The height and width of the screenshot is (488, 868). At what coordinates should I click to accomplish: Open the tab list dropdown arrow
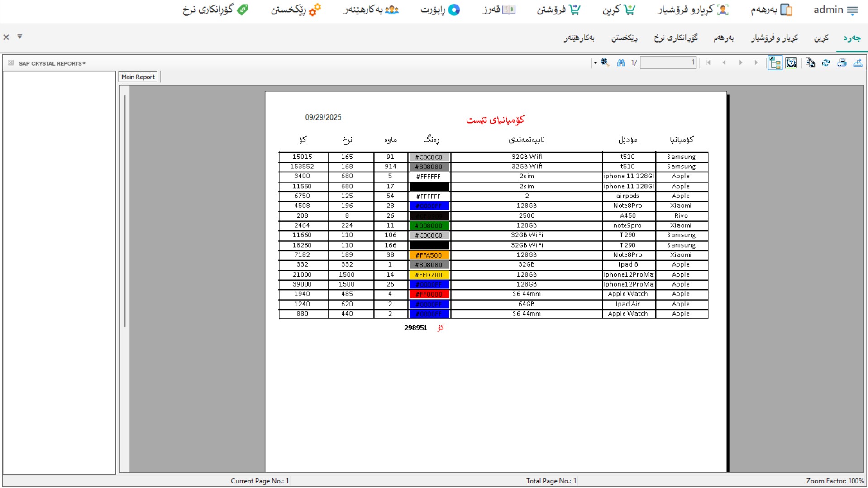[x=19, y=37]
